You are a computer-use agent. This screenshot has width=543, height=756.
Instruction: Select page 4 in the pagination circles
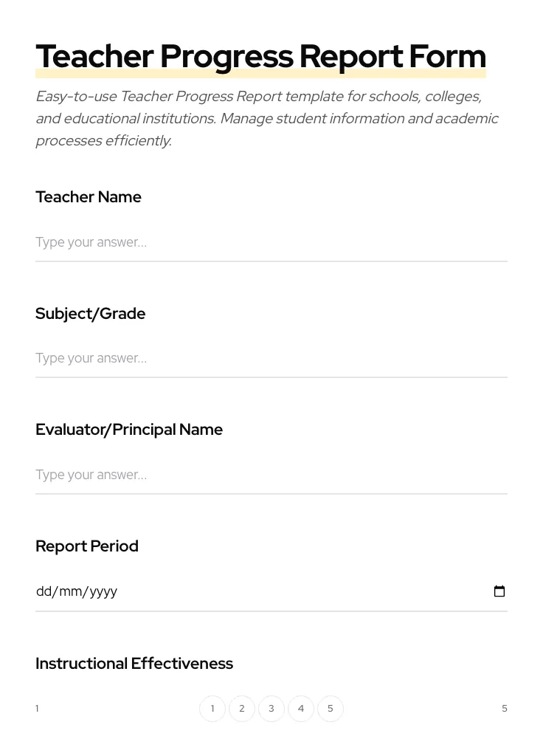point(301,708)
